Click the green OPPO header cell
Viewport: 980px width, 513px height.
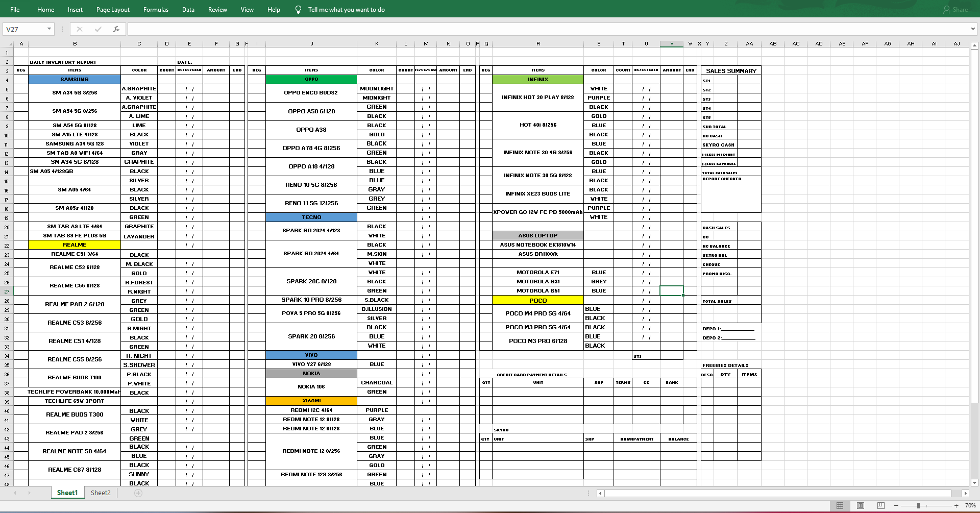tap(311, 80)
